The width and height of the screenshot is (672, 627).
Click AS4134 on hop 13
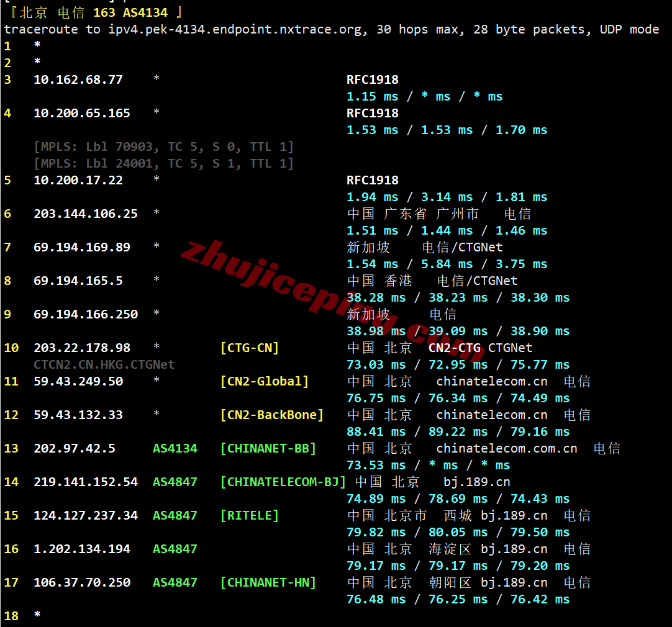(x=175, y=448)
